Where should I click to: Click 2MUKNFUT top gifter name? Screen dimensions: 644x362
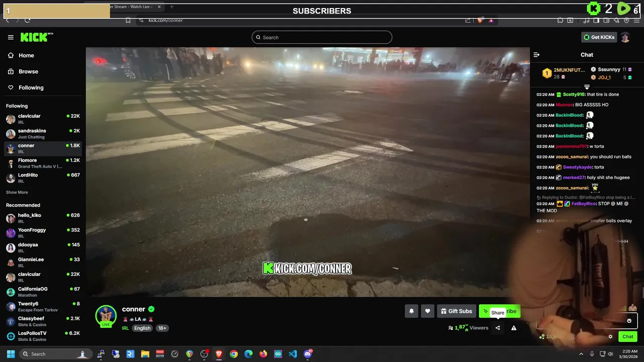click(x=569, y=70)
